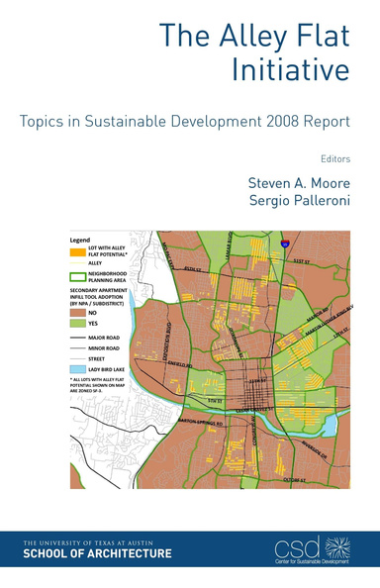Click the "51ST ST" map label
Screen dimensions: 380x588
pyautogui.click(x=302, y=261)
